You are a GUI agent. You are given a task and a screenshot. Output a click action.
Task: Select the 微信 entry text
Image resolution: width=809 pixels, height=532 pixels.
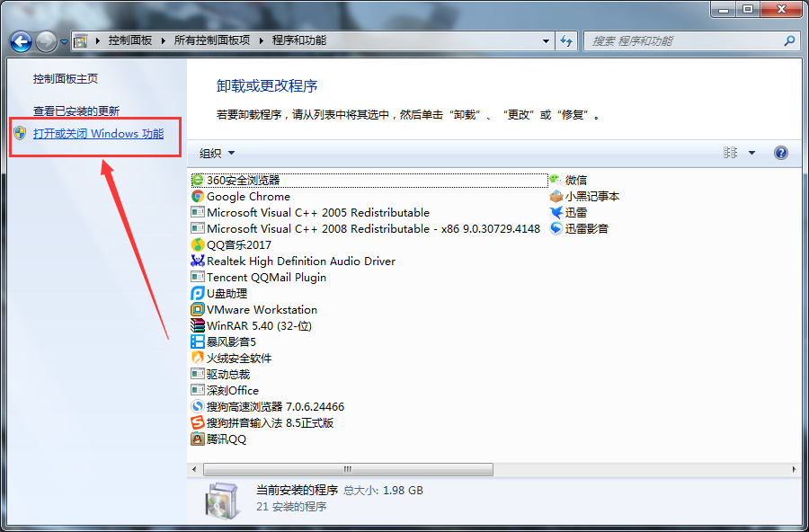[576, 180]
